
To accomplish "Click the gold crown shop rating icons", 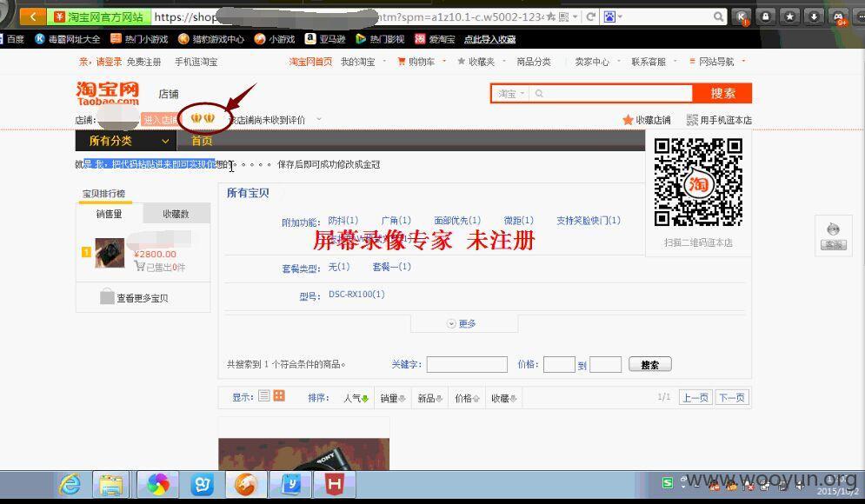I will pyautogui.click(x=203, y=118).
